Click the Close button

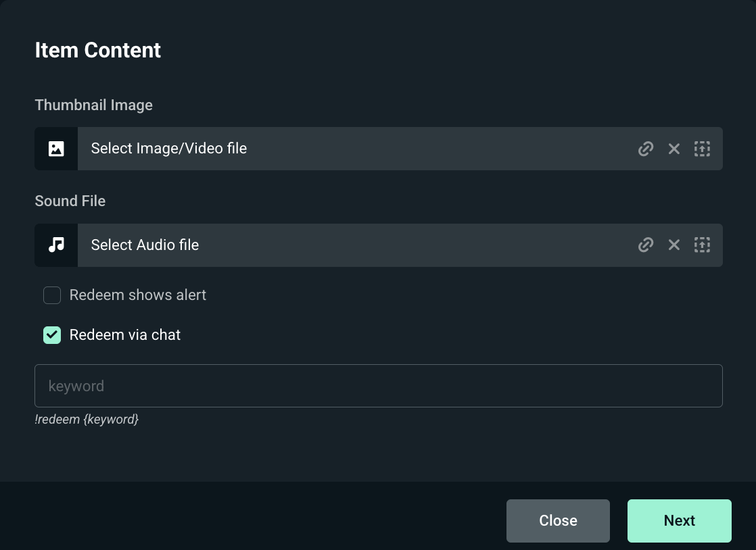558,521
